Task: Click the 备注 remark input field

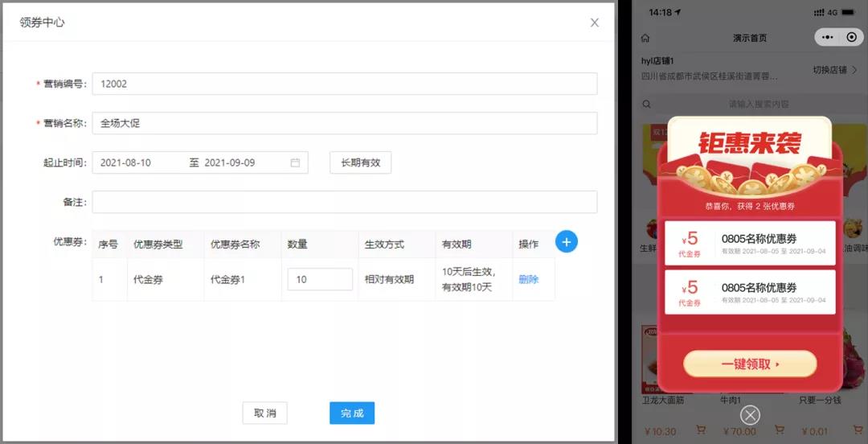Action: tap(344, 202)
